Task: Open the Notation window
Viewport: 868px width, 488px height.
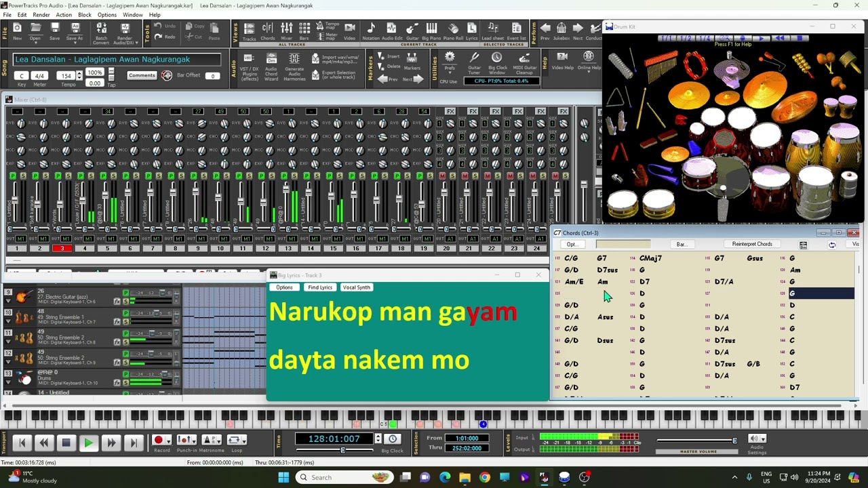Action: (371, 31)
